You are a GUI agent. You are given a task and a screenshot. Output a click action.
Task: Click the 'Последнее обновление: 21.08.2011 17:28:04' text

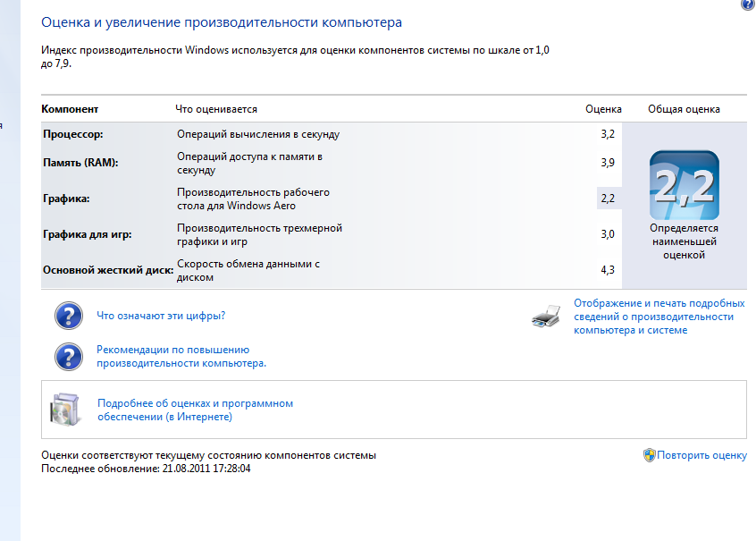point(146,469)
